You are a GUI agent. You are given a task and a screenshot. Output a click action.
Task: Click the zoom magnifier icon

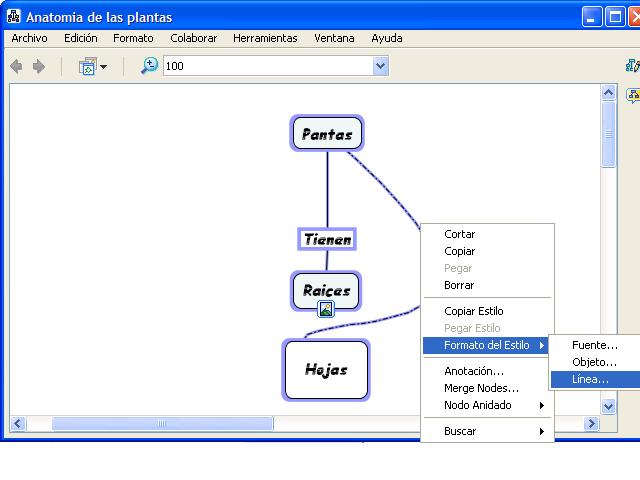(x=149, y=66)
